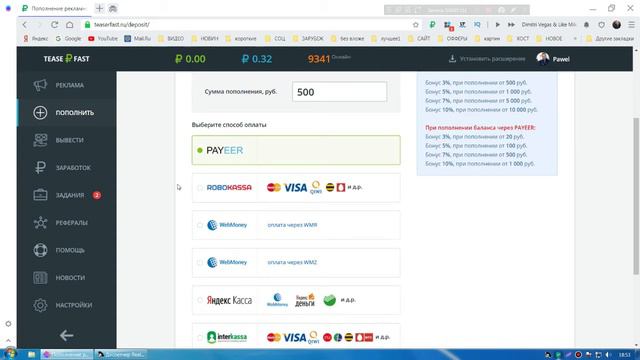Open the Помощь lifebuoy icon in sidebar

click(40, 250)
